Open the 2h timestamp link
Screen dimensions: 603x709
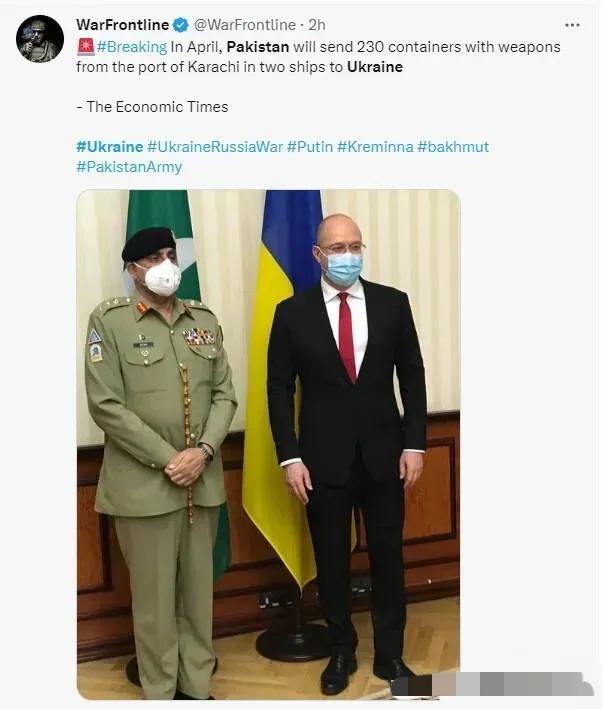317,25
